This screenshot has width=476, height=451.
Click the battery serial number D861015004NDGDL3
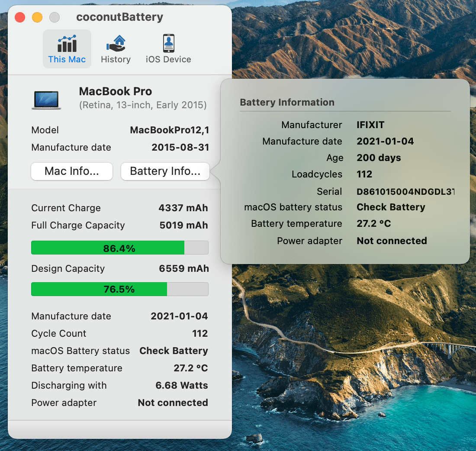[x=405, y=192]
